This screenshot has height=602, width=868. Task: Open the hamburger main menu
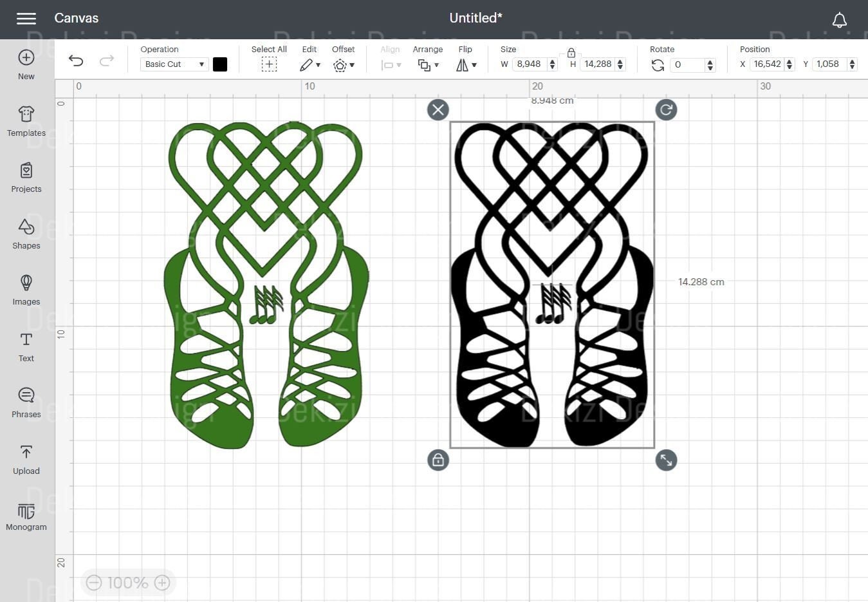(26, 19)
